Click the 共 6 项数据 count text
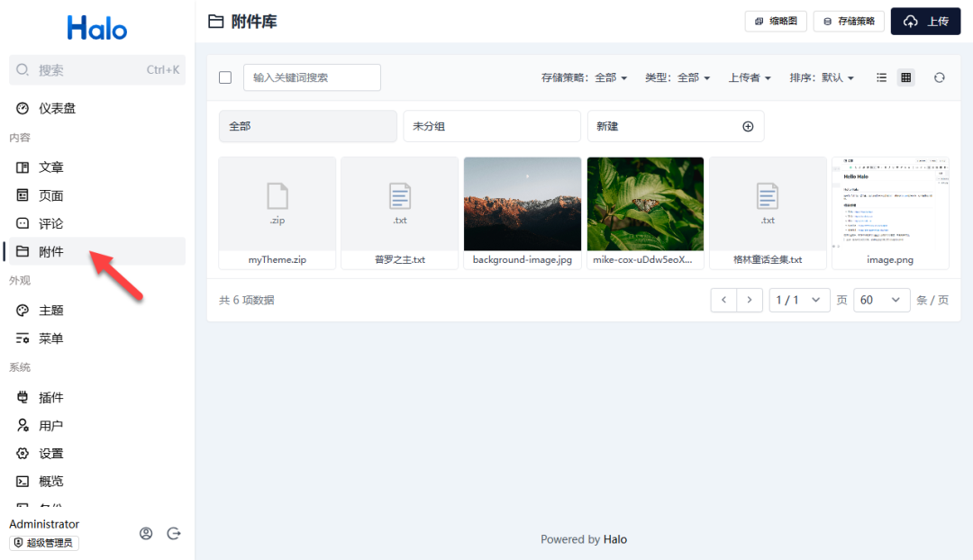This screenshot has width=973, height=560. click(246, 300)
